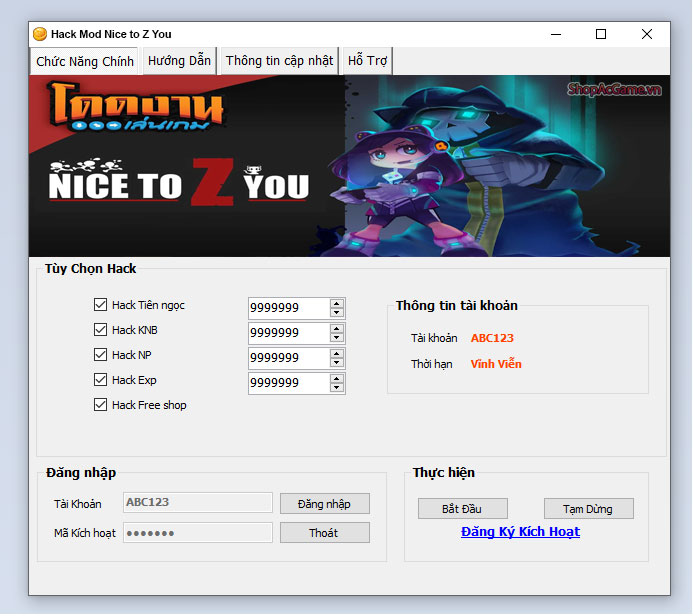
Task: Close the Hack Mod window
Action: point(647,34)
